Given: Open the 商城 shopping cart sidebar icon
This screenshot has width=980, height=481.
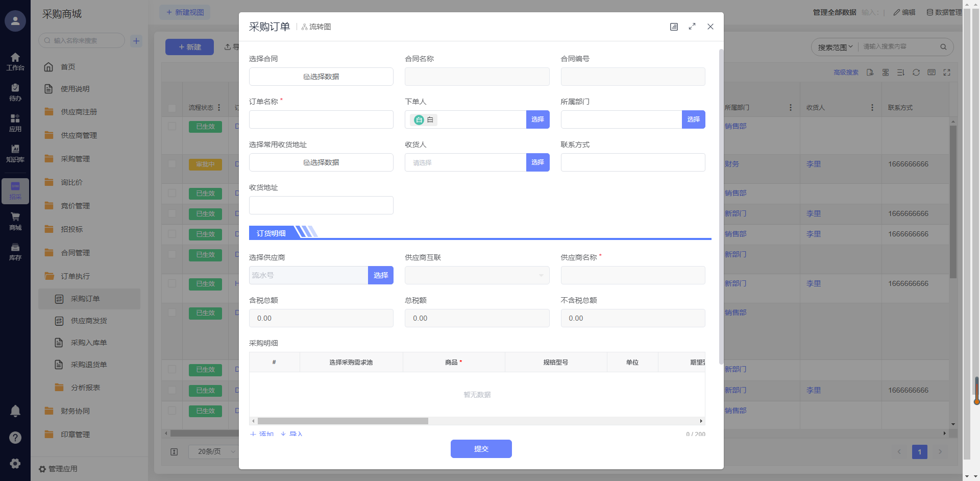Looking at the screenshot, I should click(15, 221).
